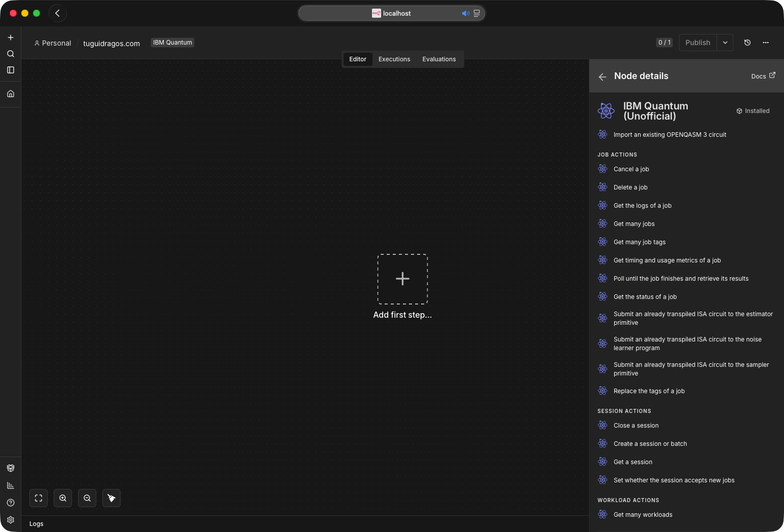The image size is (784, 532).
Task: Click the workflow name tuguidragos.com
Action: click(111, 44)
